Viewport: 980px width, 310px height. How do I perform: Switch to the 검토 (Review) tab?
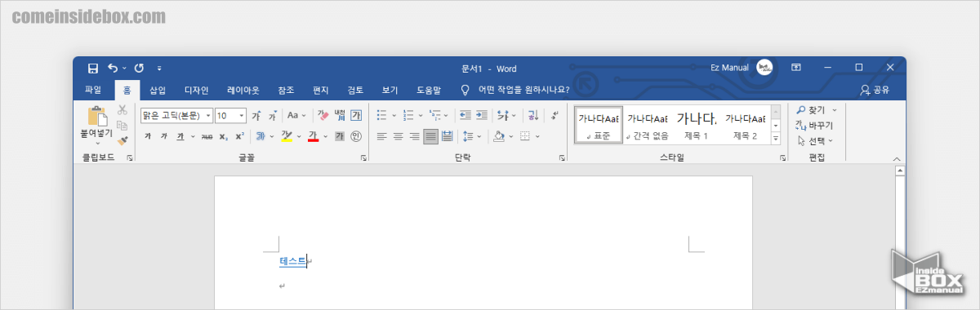pyautogui.click(x=355, y=90)
